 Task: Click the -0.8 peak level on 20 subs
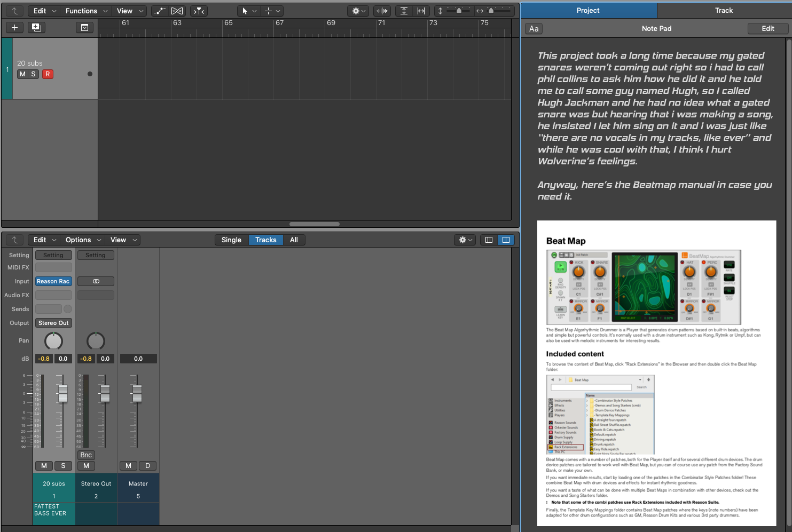pos(44,359)
